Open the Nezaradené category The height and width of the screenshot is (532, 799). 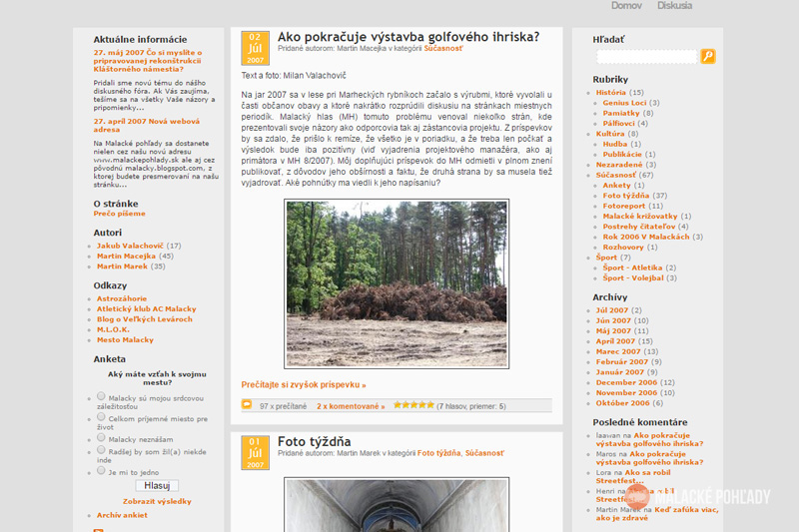(619, 165)
